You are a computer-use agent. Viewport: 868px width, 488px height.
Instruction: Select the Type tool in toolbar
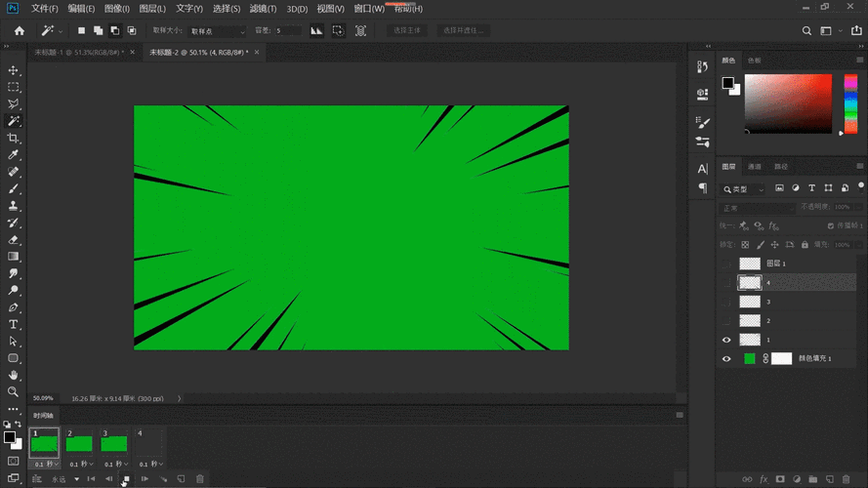click(x=14, y=324)
